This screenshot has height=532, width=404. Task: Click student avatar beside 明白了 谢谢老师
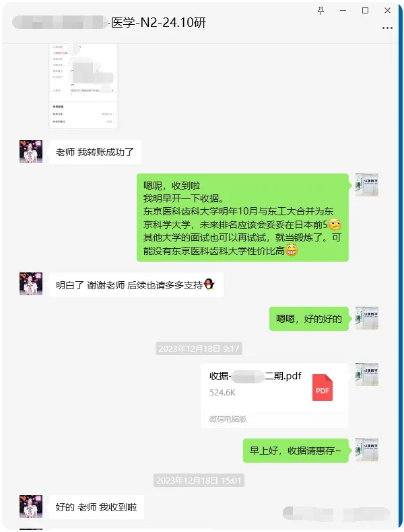point(31,284)
